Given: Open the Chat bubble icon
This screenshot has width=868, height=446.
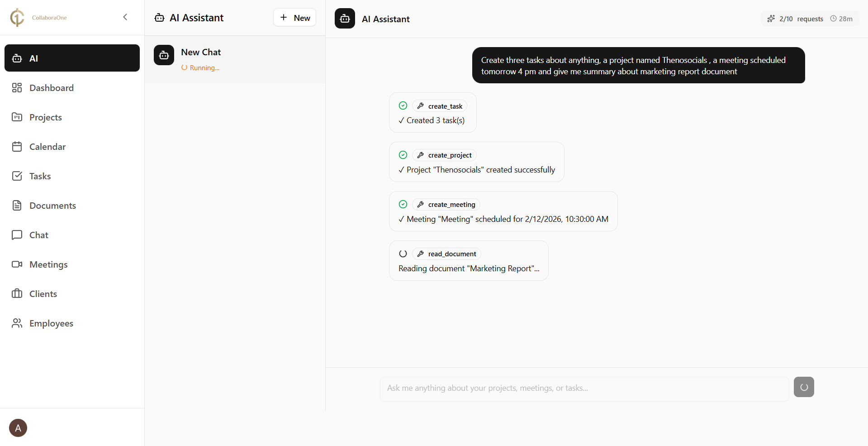Looking at the screenshot, I should pyautogui.click(x=17, y=235).
